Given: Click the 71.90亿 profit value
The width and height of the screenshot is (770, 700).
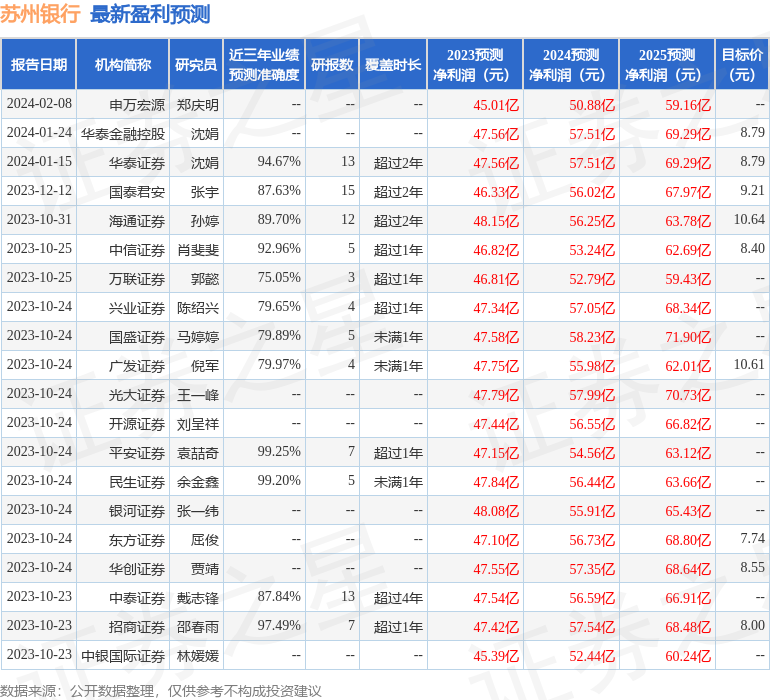Looking at the screenshot, I should click(x=688, y=336).
